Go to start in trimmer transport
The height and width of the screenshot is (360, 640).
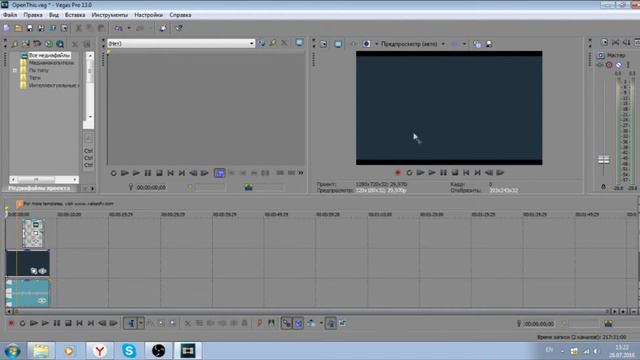[171, 173]
